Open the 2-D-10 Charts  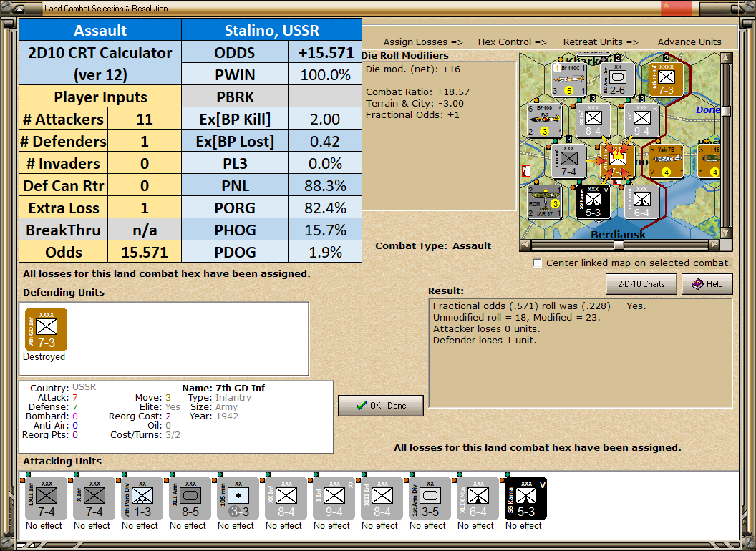click(641, 284)
